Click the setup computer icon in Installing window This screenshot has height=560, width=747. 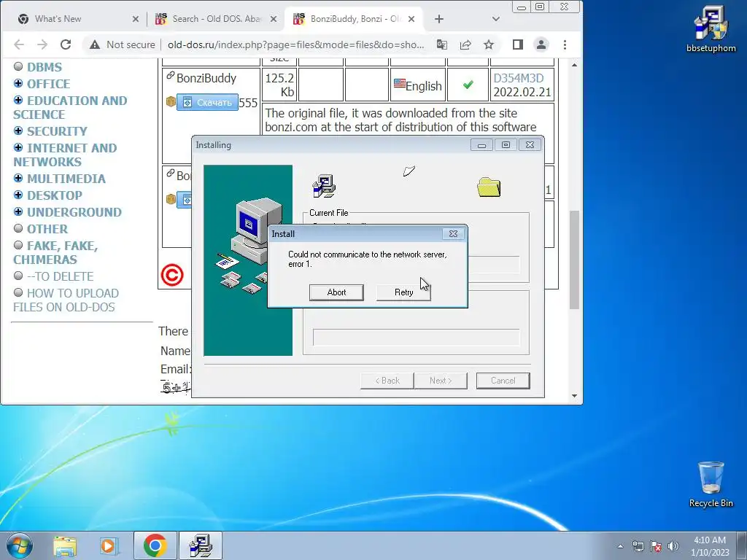[x=324, y=186]
